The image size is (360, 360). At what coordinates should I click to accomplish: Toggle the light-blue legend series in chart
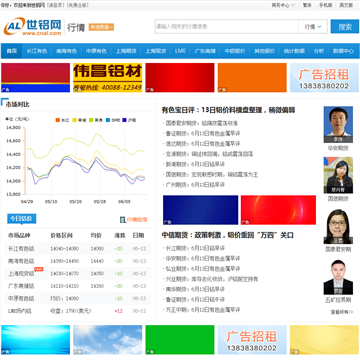click(113, 120)
